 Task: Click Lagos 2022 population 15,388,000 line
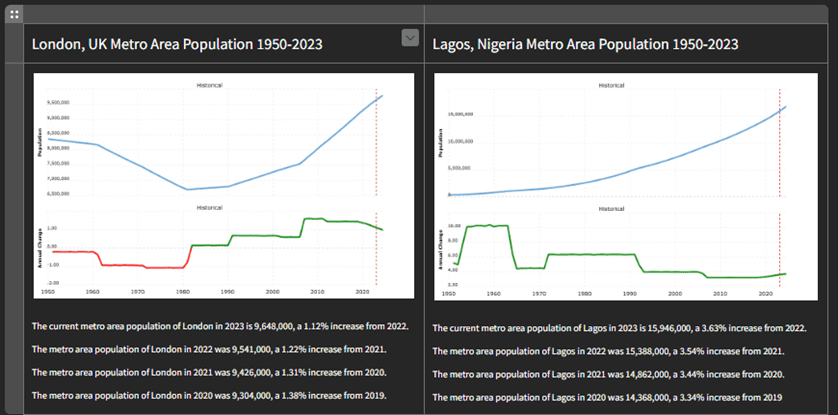(x=608, y=351)
